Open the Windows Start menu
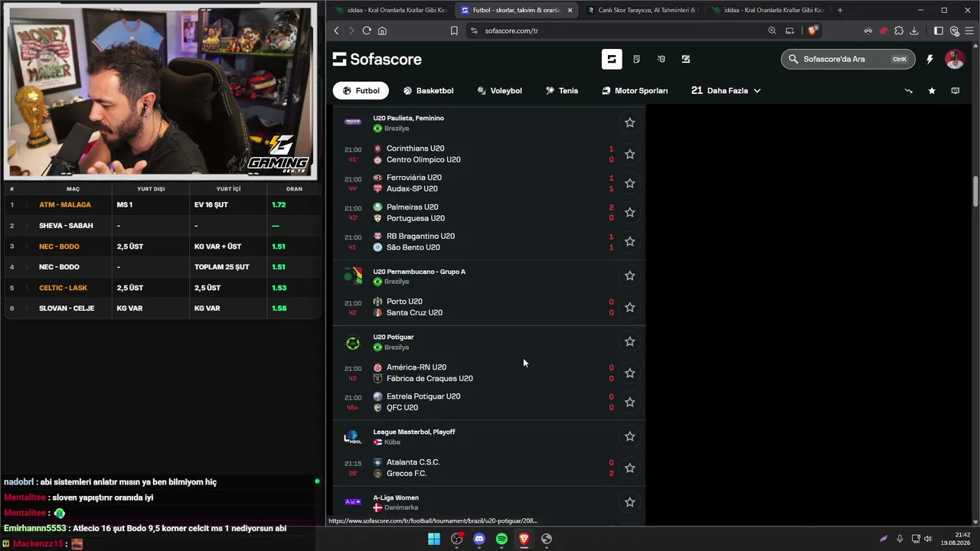This screenshot has width=980, height=551. click(x=434, y=539)
